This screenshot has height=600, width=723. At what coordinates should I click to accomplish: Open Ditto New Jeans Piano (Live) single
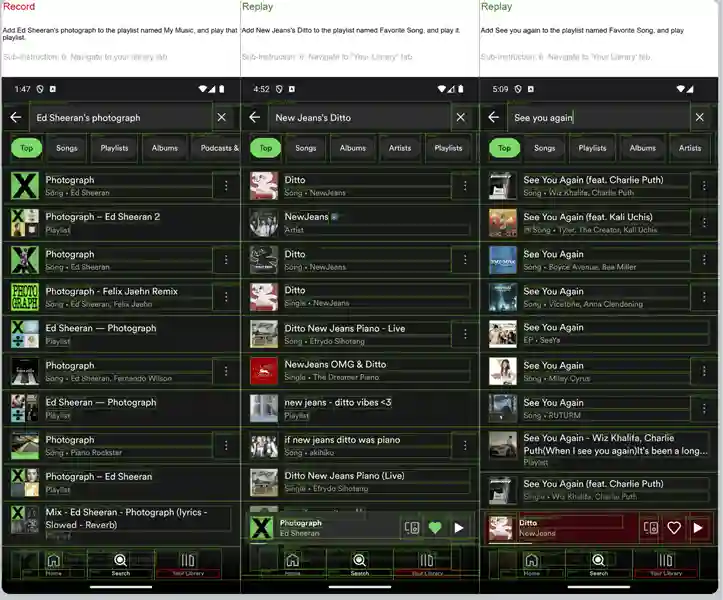click(x=360, y=482)
